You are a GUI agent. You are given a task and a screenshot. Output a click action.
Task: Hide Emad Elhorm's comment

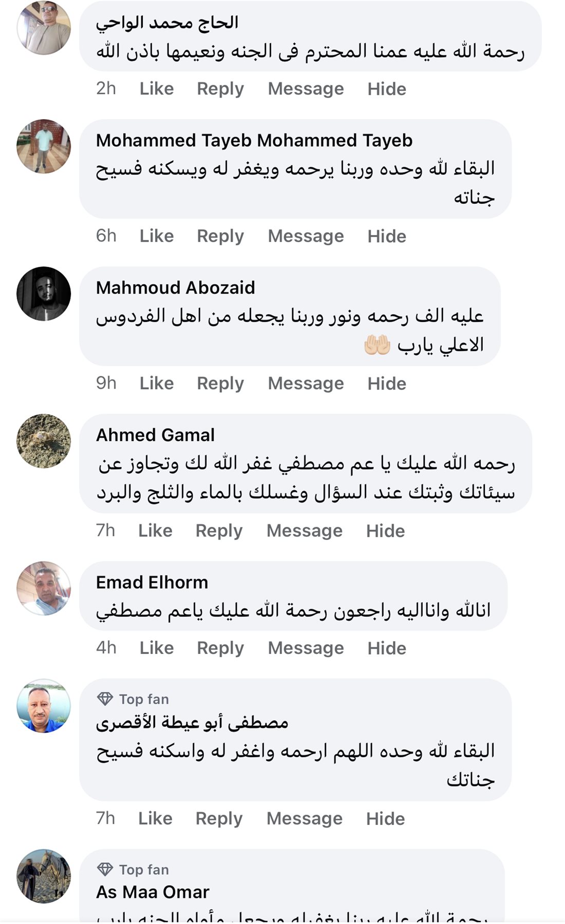click(x=387, y=648)
